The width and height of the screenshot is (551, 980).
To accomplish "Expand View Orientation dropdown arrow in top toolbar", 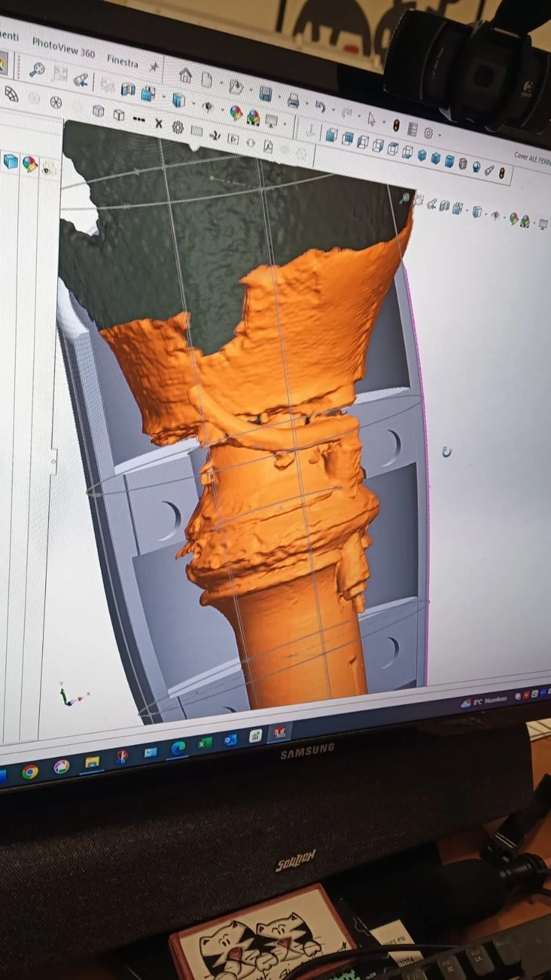I will click(164, 96).
